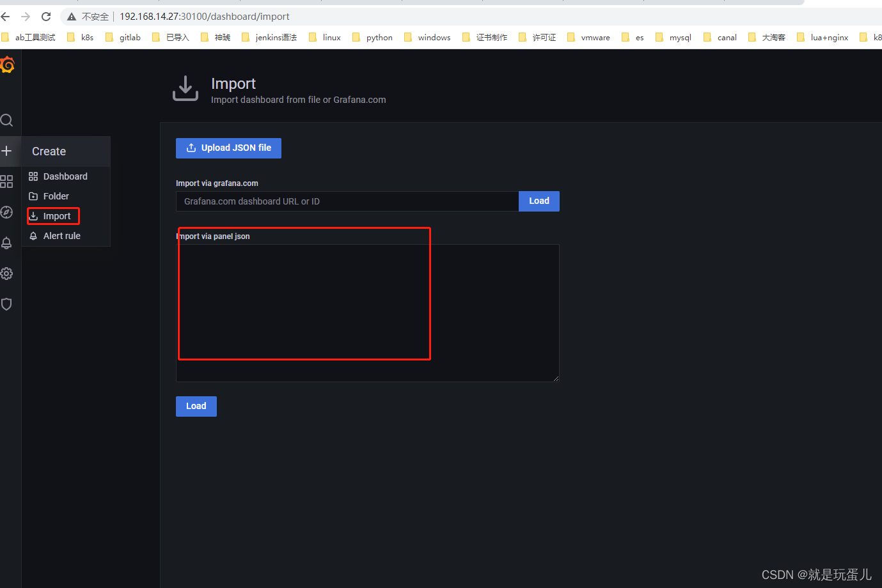Click the not-secure warning triangle icon
The width and height of the screenshot is (882, 588).
click(72, 17)
